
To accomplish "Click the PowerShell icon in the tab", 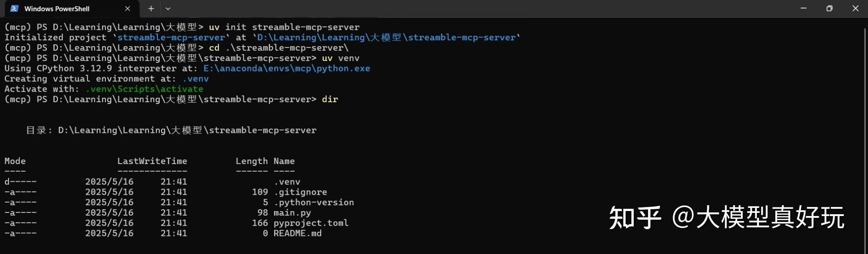I will [14, 9].
